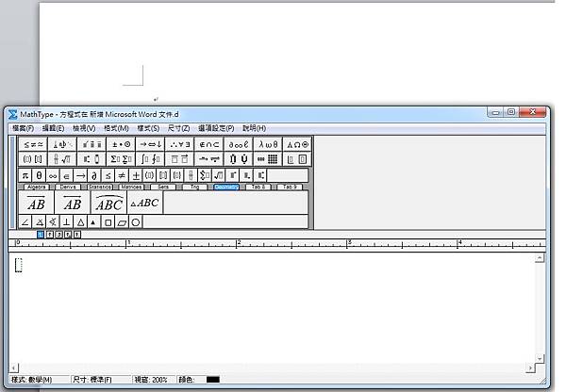This screenshot has height=392, width=566.
Task: Open the uppercase Greek ΛΩΘ palette
Action: (297, 144)
